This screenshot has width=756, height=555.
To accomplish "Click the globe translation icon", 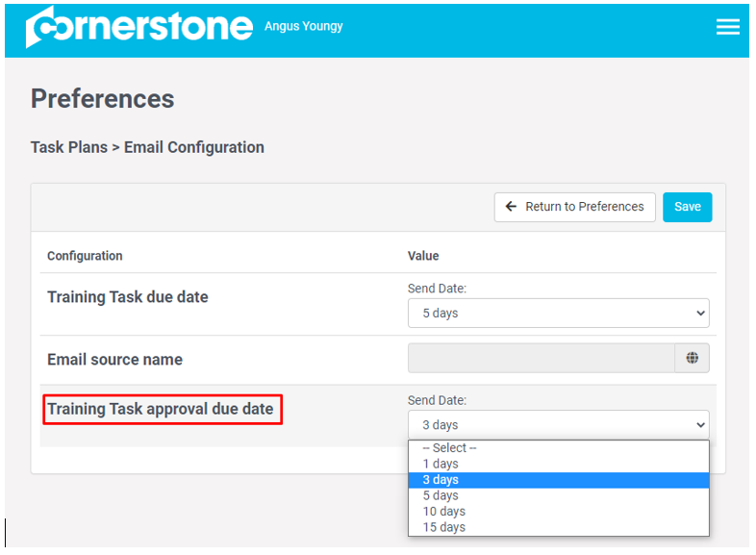I will pyautogui.click(x=692, y=358).
